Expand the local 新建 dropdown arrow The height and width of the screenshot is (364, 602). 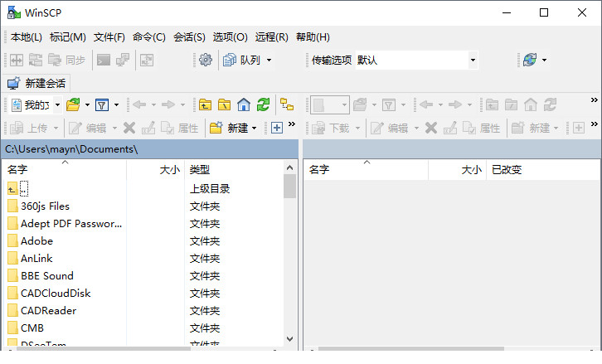pos(254,128)
